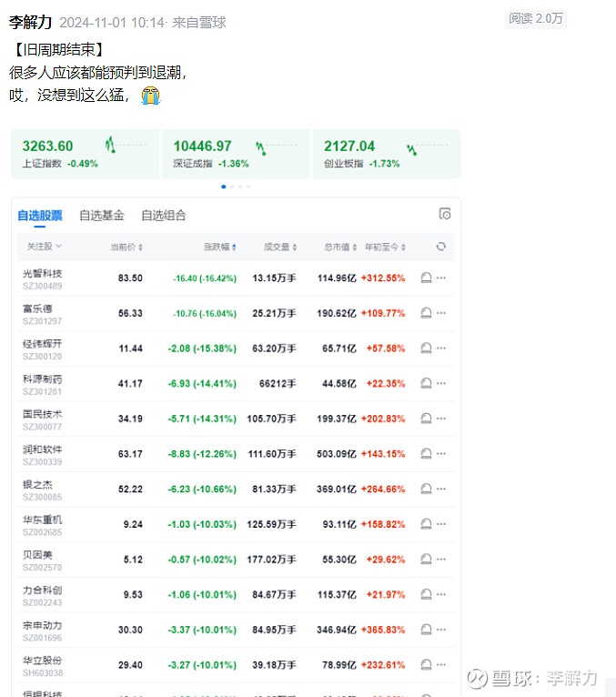Open 上证指数 3263.60 index card
Screen dimensions: 616x697
(x=85, y=154)
